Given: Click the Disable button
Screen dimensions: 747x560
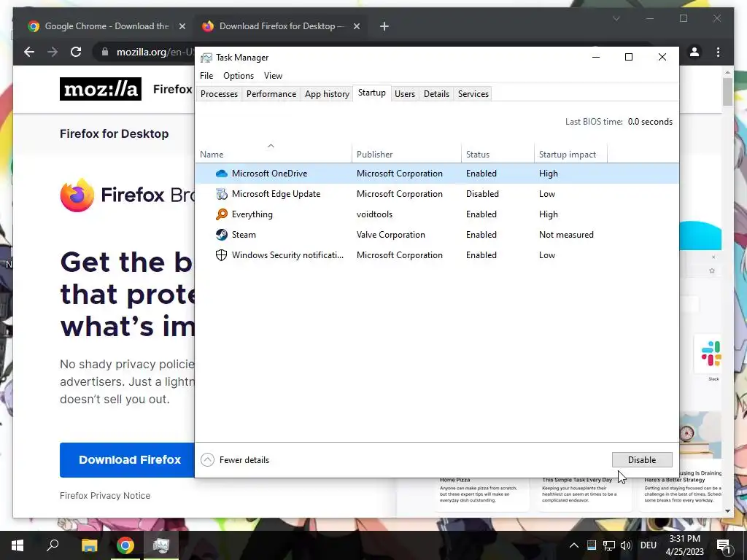Looking at the screenshot, I should (642, 459).
